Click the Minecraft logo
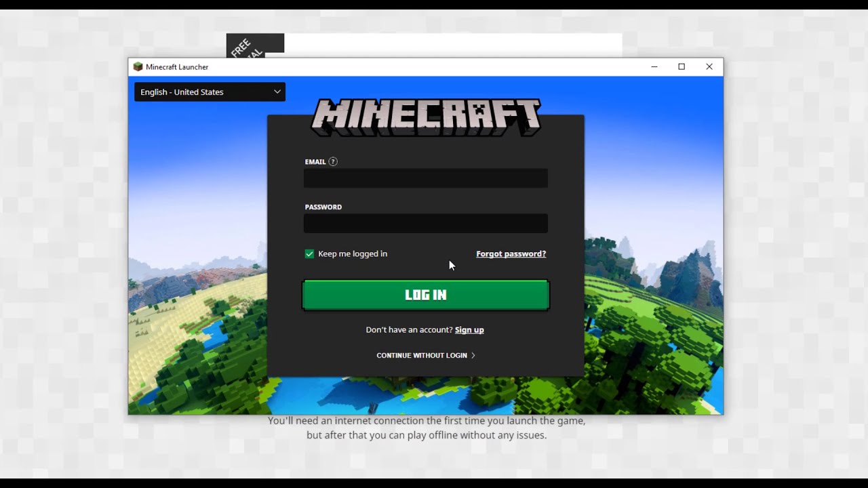This screenshot has width=868, height=488. coord(426,117)
